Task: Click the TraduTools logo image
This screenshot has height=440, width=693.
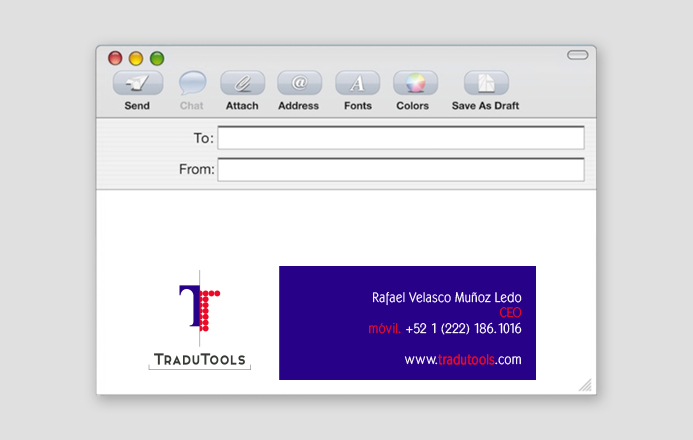Action: coord(199,320)
